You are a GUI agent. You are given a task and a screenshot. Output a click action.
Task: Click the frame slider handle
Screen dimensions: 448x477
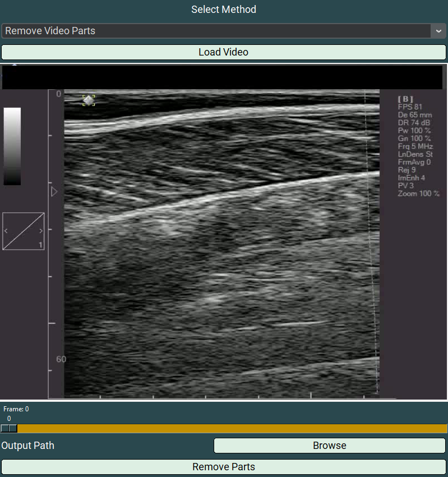tap(8, 428)
